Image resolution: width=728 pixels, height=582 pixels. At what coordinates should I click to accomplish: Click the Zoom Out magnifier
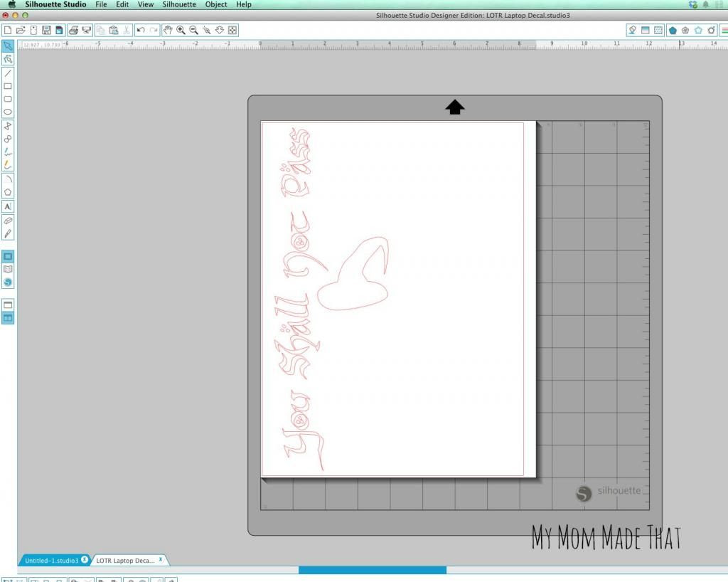[193, 30]
